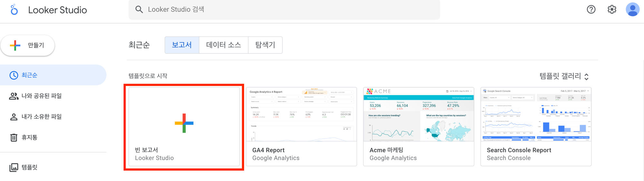This screenshot has height=181, width=644.
Task: Select 최근순 in the left sidebar
Action: 53,75
